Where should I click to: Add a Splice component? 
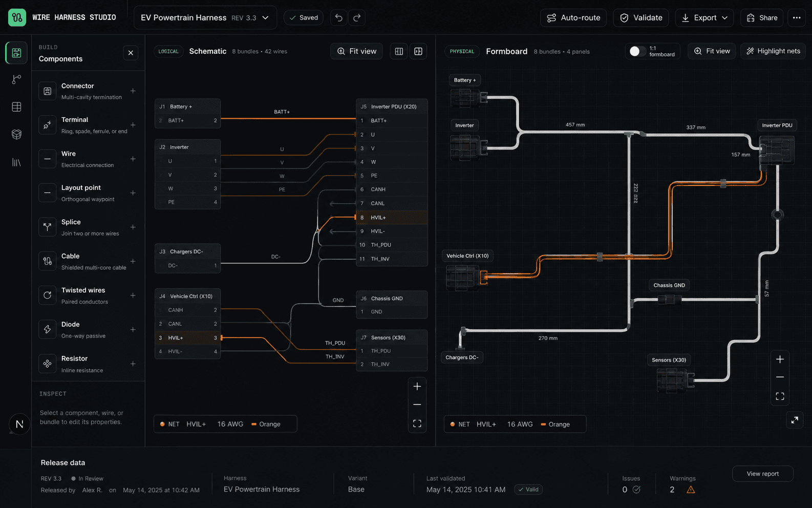(133, 227)
